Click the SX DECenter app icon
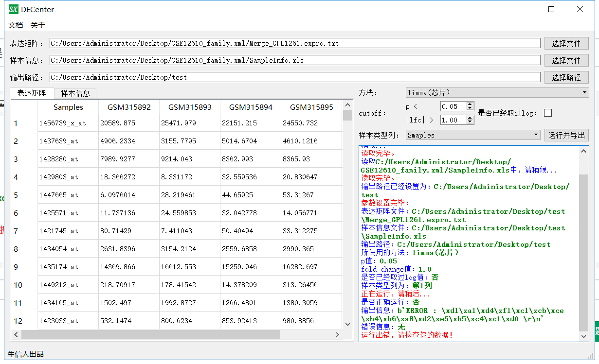 [x=14, y=9]
